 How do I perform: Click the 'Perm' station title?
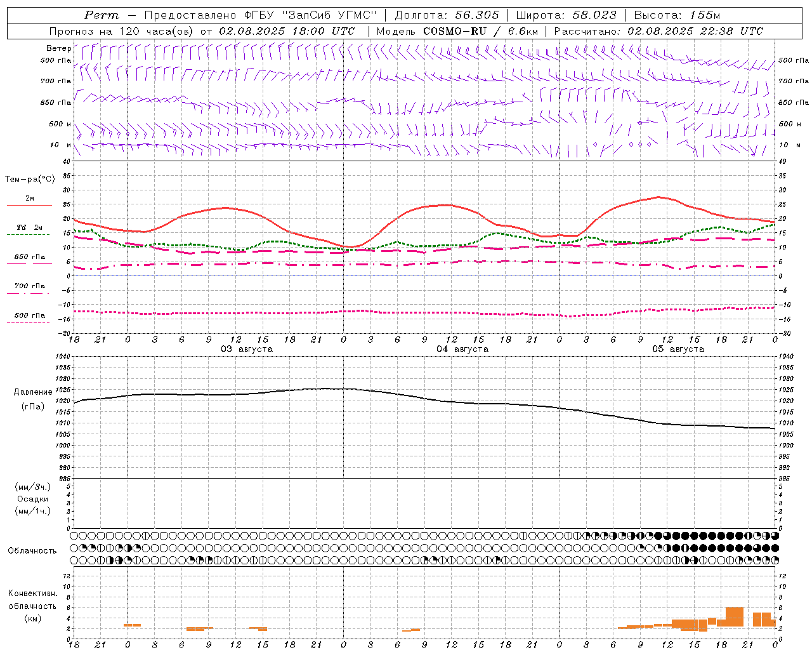101,15
